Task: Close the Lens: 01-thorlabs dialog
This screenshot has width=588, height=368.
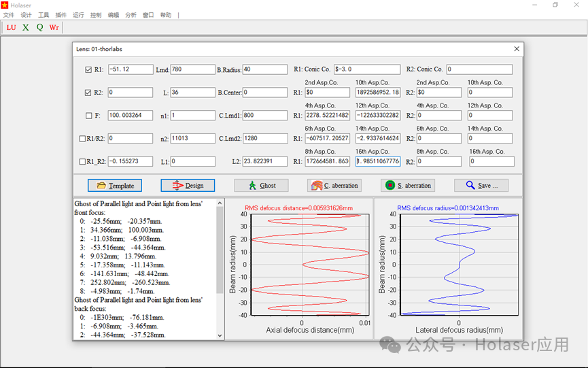Action: click(x=517, y=49)
